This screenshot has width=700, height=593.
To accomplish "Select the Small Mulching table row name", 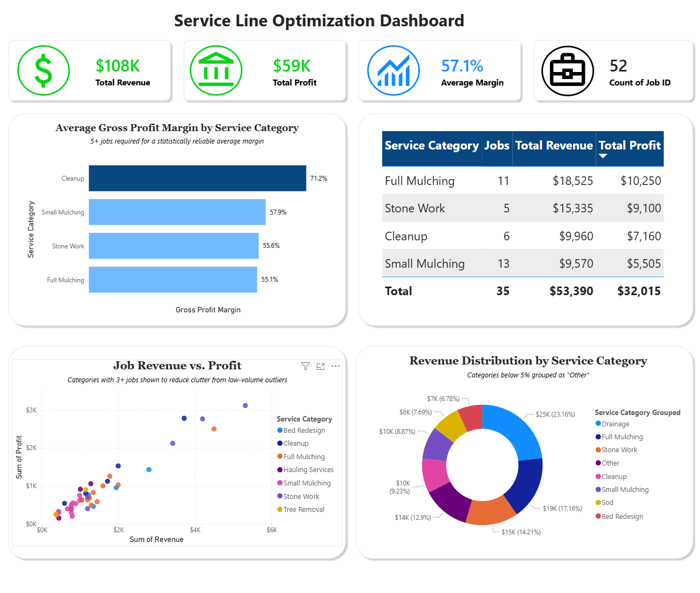I will 424,264.
